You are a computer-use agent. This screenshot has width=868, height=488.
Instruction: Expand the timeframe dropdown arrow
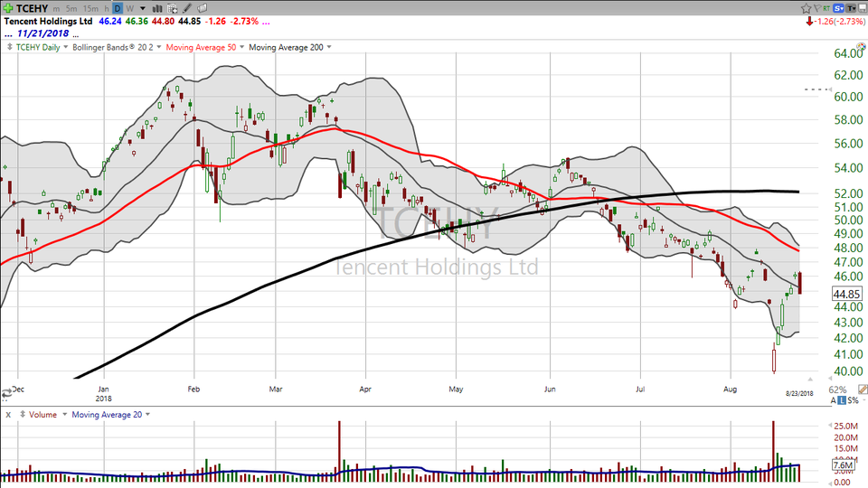(143, 7)
